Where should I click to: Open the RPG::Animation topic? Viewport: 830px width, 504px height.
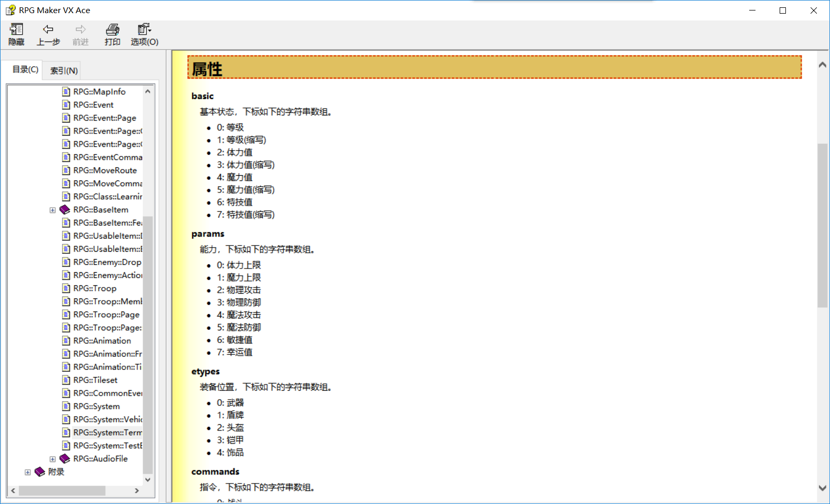(102, 341)
